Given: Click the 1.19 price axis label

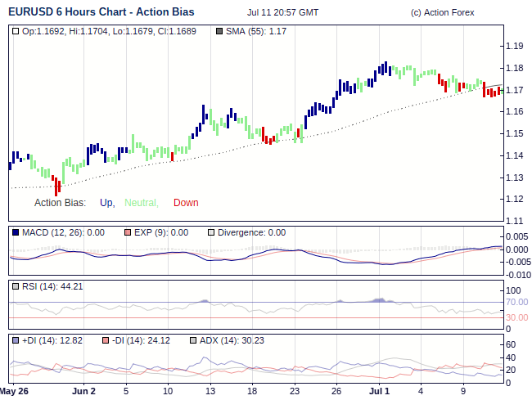Looking at the screenshot, I should (x=514, y=46).
